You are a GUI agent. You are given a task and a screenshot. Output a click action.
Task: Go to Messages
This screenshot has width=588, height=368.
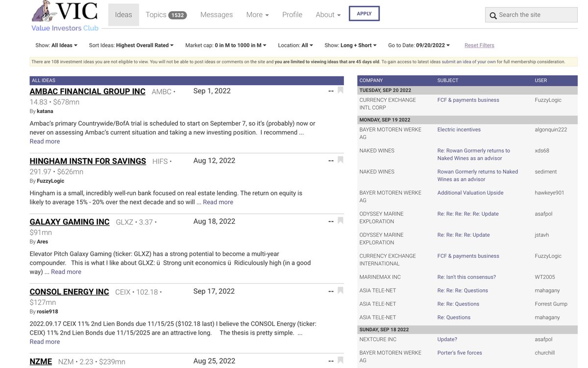217,15
